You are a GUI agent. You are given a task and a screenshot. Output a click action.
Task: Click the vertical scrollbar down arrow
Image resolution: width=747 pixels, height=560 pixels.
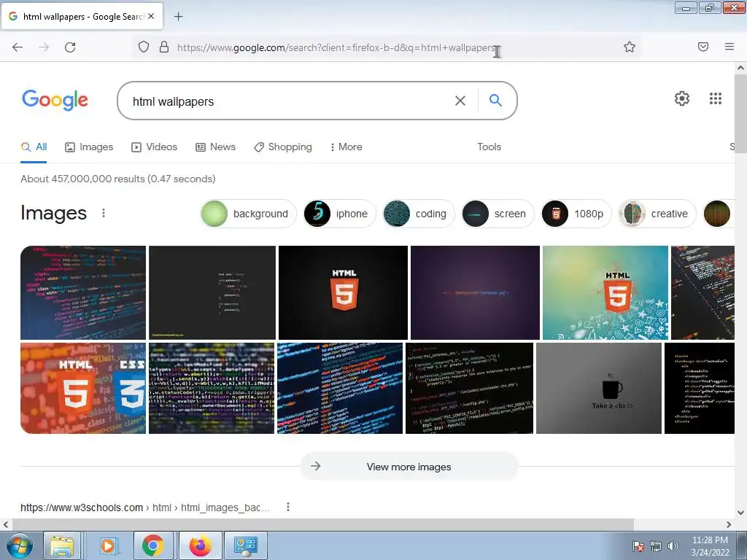point(740,513)
